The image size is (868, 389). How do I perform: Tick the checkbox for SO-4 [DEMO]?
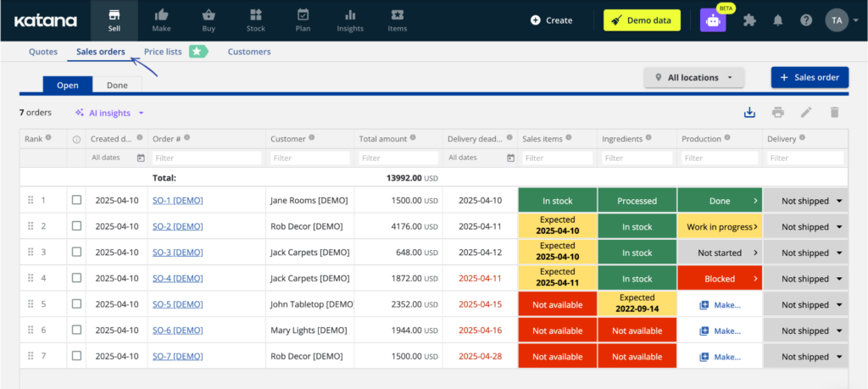(76, 278)
